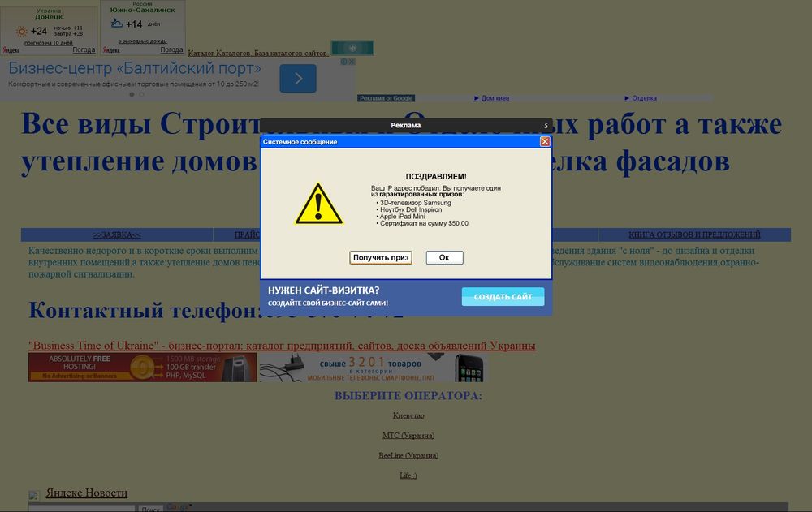Click the sun weather icon for Донецк
Image resolution: width=812 pixels, height=512 pixels.
[x=21, y=32]
